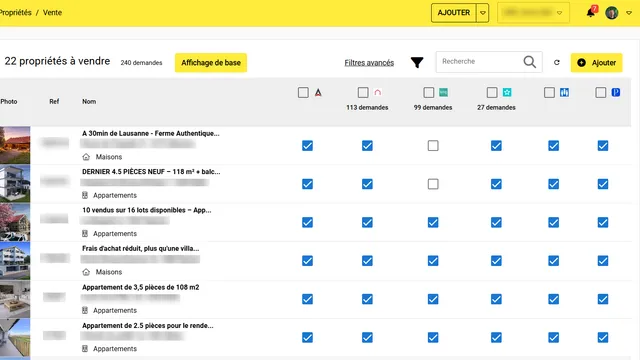
Task: Open the blurred account selector dropdown
Action: [x=533, y=13]
